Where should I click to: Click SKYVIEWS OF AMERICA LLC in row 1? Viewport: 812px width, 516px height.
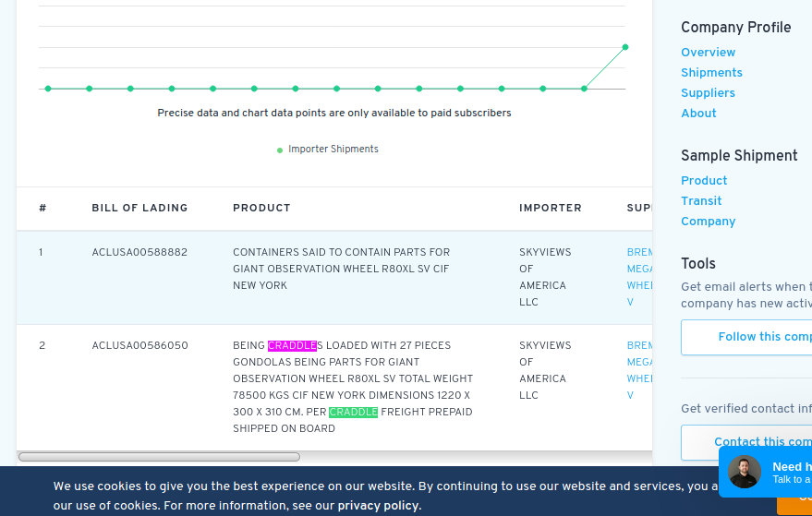click(545, 277)
